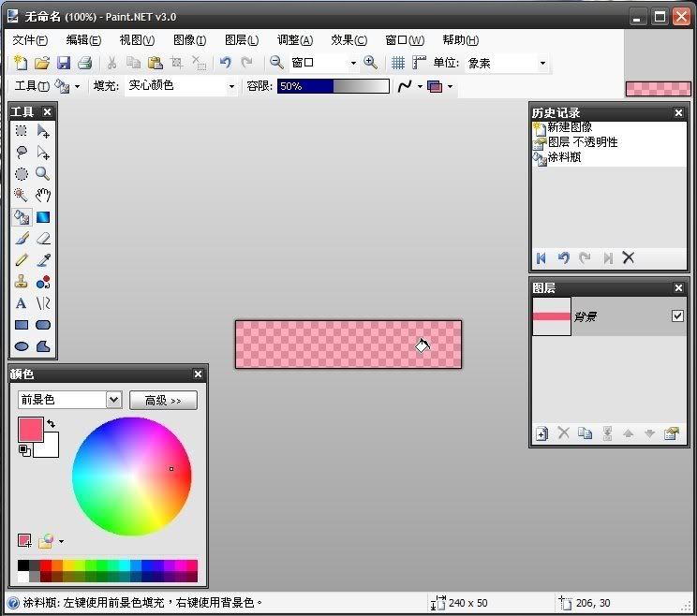Select the Pencil tool
697x616 pixels.
pos(21,260)
